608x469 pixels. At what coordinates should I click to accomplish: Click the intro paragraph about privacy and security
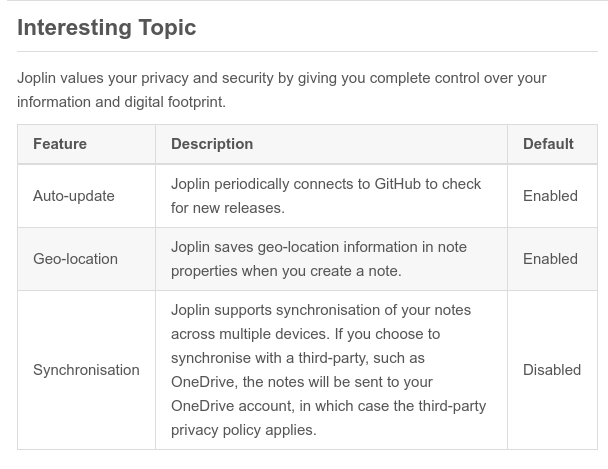pos(282,90)
